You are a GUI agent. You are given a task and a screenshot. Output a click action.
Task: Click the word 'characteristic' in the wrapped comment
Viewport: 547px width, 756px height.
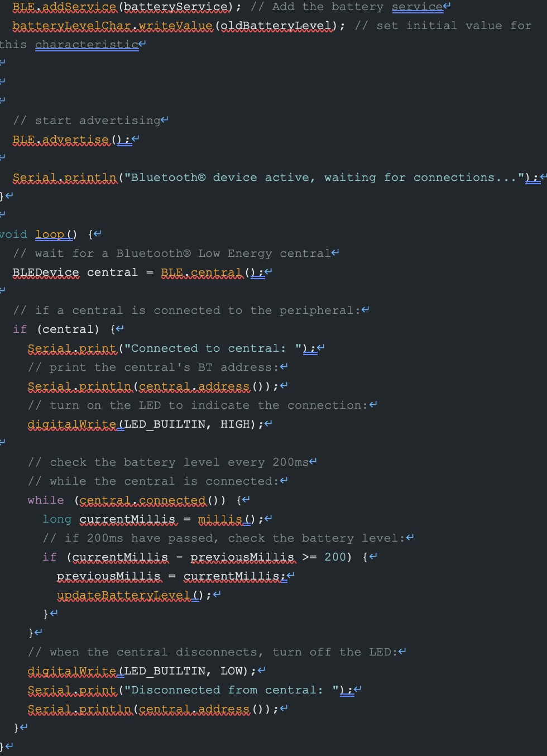(87, 45)
